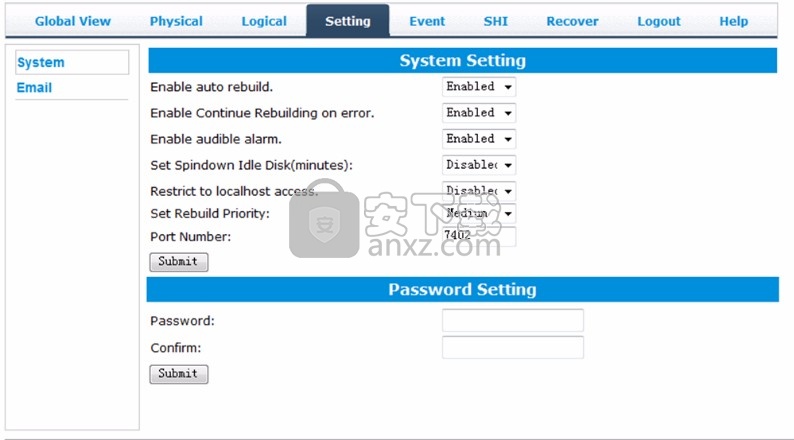Click the 'Password:' label
794x440 pixels.
coord(182,321)
